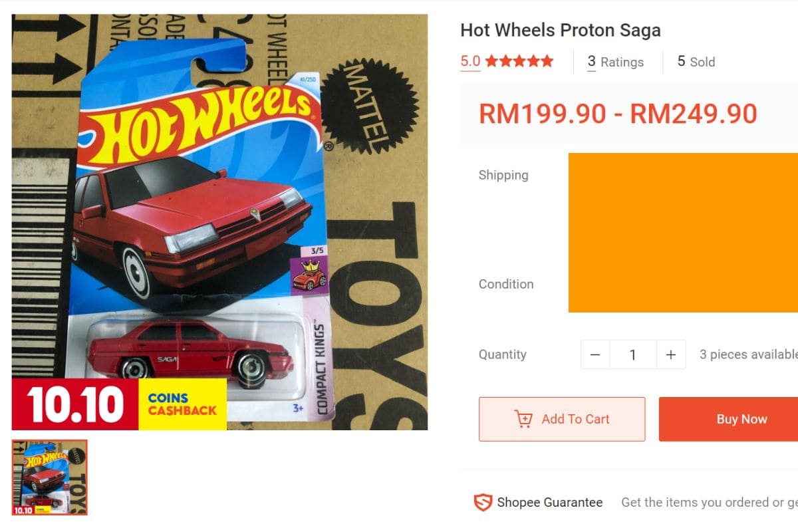
Task: Click the cart icon inside Add To Cart
Action: click(525, 419)
